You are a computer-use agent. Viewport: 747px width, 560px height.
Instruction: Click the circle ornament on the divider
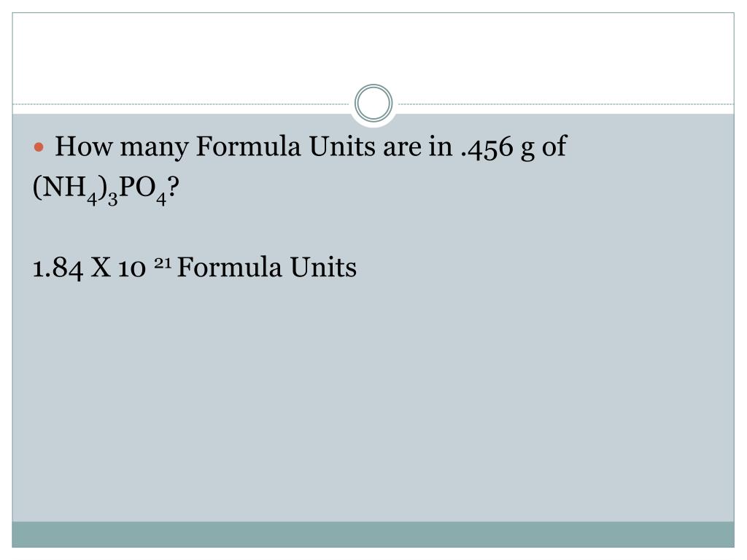pyautogui.click(x=373, y=103)
